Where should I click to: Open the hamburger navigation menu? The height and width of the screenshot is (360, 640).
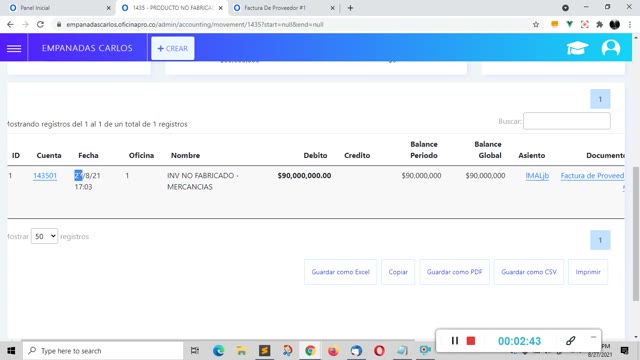14,48
